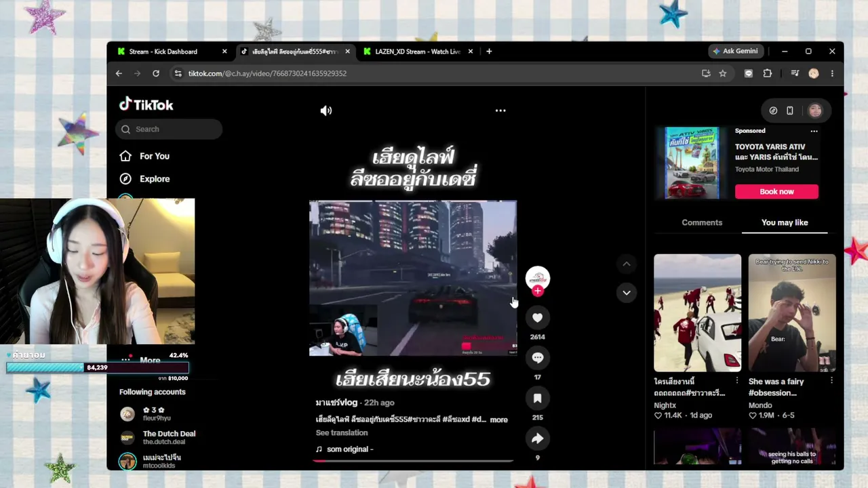Switch to the You may like tab
Screen dimensions: 868x488
(x=785, y=222)
